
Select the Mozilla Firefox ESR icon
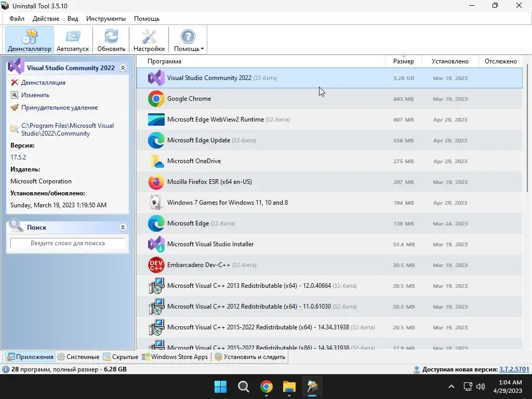156,182
